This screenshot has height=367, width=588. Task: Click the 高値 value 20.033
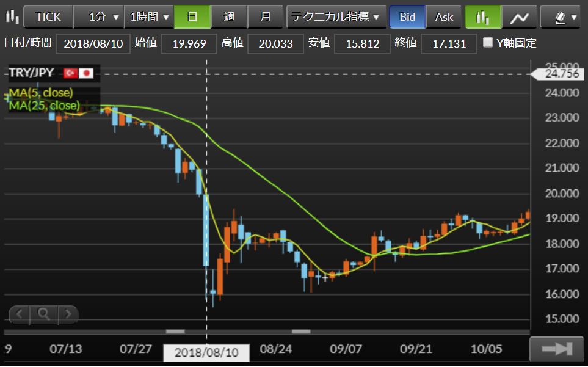pos(275,43)
